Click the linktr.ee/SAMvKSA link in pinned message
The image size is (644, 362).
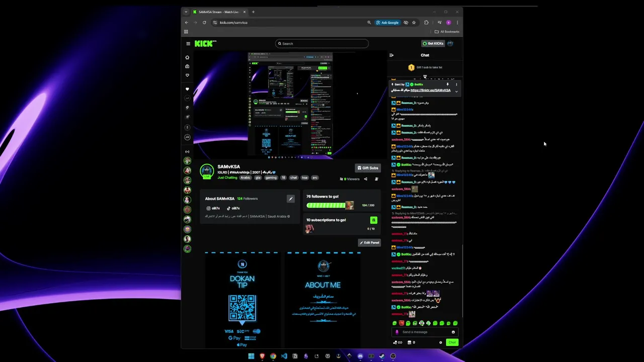click(x=430, y=90)
